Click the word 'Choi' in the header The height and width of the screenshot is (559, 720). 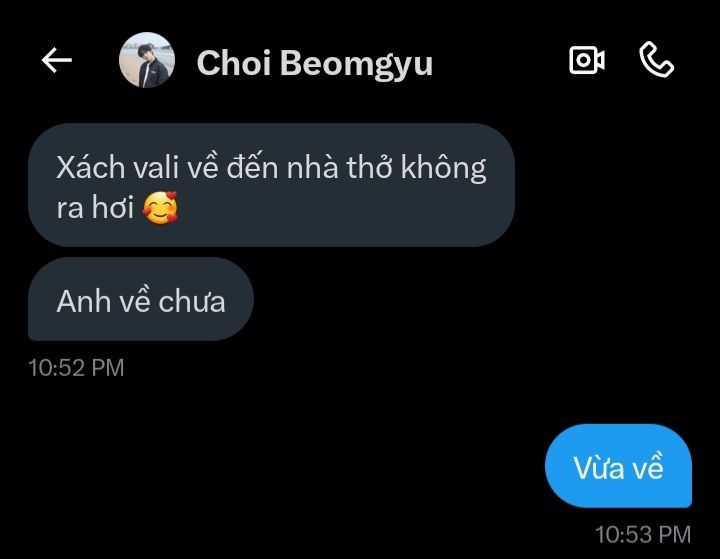[x=233, y=62]
